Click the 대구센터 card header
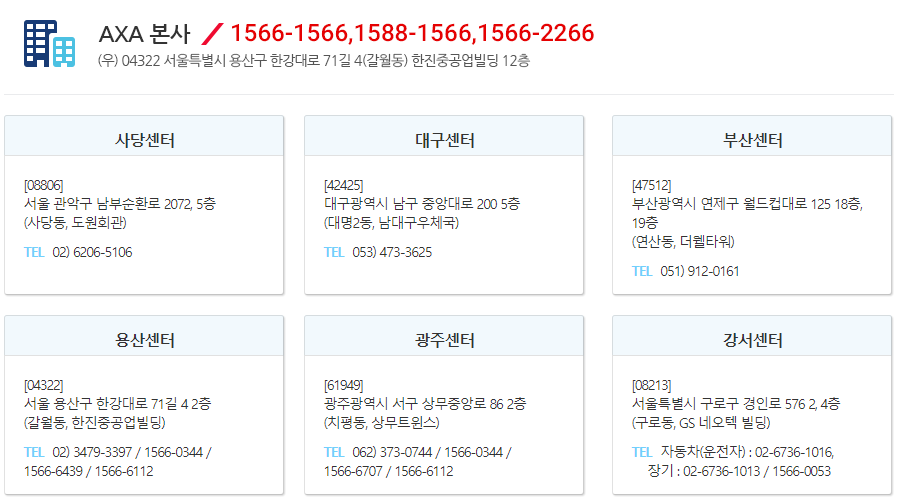Viewport: 898px width, 502px height. 444,136
